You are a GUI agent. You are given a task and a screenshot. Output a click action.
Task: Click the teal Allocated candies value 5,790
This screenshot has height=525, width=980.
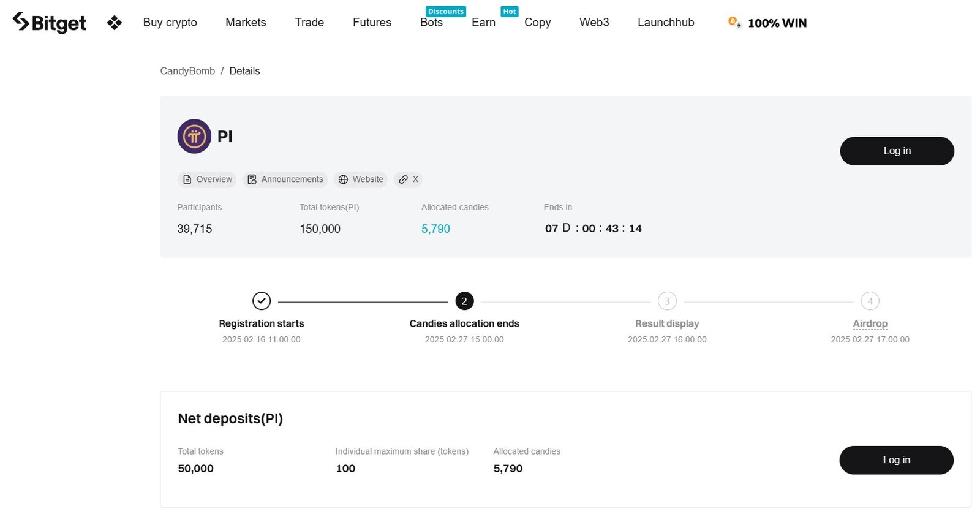click(x=435, y=229)
